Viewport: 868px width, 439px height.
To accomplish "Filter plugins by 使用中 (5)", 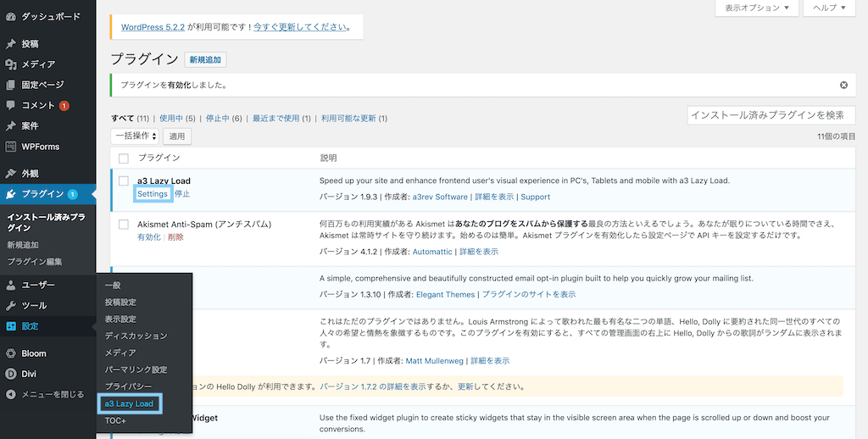I will click(x=177, y=118).
